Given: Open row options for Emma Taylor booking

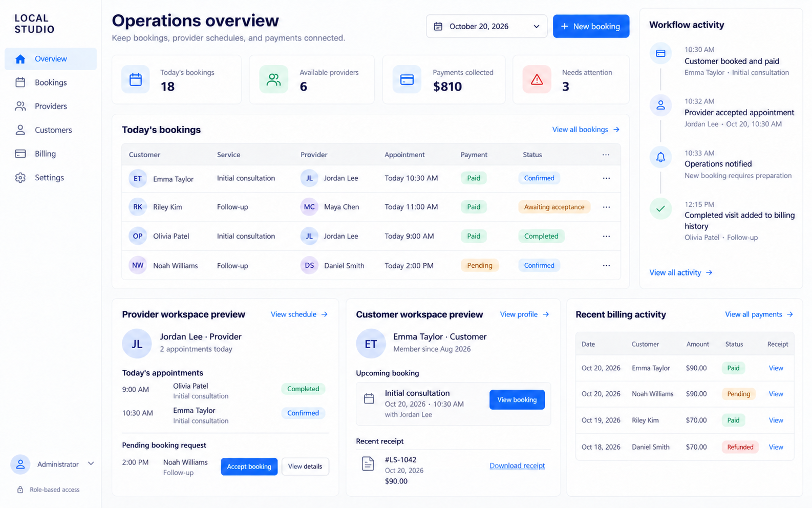Looking at the screenshot, I should pos(606,178).
